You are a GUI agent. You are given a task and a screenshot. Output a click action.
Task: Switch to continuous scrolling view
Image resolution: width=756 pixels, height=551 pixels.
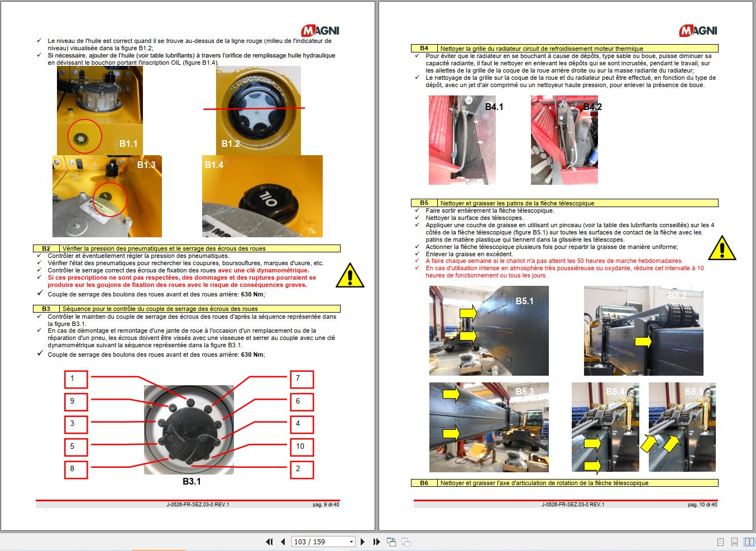[x=735, y=542]
